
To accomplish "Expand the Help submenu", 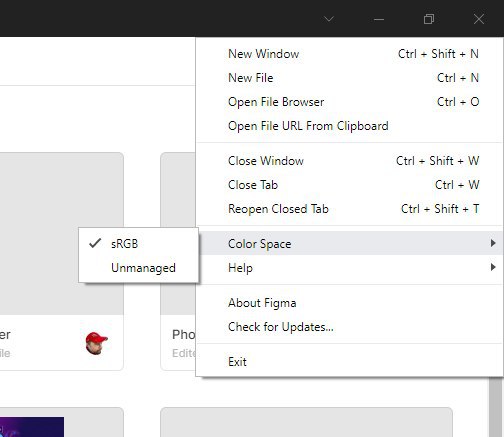I will tap(349, 267).
